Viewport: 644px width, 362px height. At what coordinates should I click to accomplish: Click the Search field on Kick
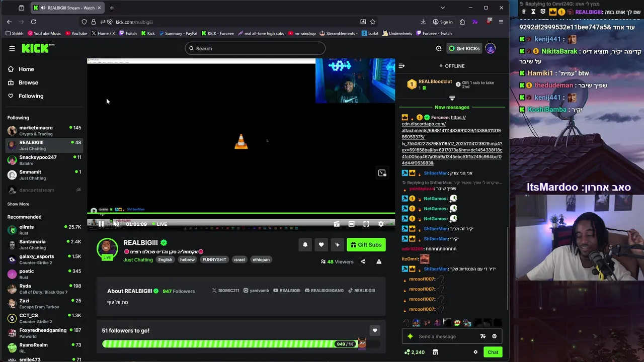tap(255, 48)
